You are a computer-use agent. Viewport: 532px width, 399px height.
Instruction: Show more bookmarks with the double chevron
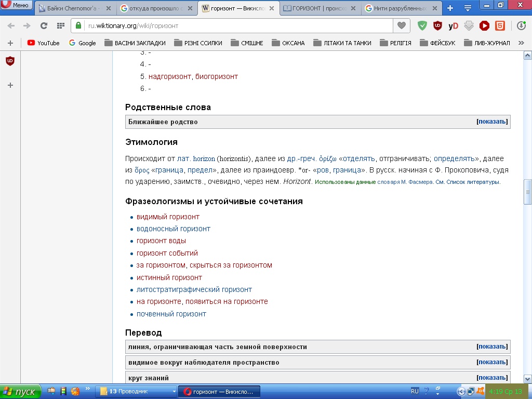click(521, 43)
